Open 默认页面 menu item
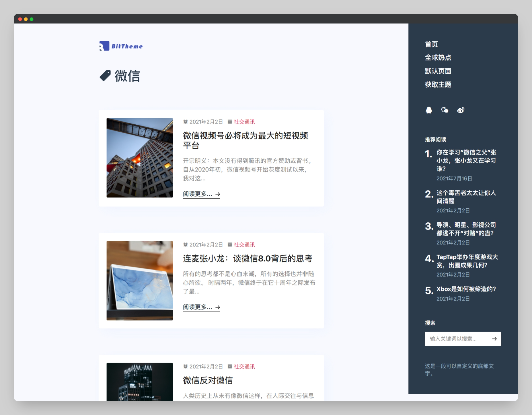Screen dimensions: 532x415 (x=438, y=71)
